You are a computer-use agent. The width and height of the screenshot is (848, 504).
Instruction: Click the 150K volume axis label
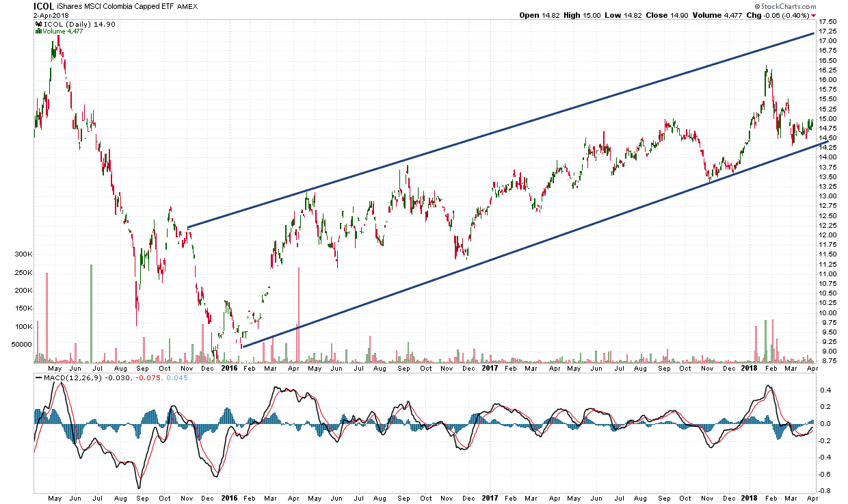(x=23, y=308)
